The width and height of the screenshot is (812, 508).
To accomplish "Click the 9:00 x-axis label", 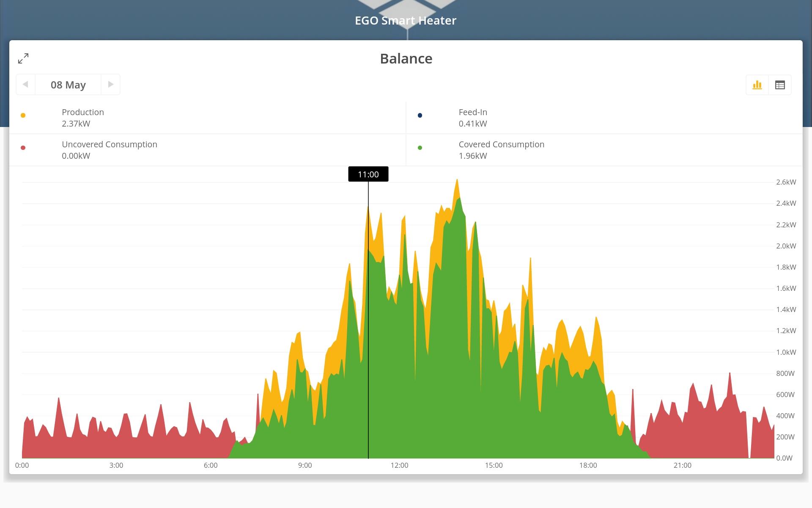I will pyautogui.click(x=305, y=465).
